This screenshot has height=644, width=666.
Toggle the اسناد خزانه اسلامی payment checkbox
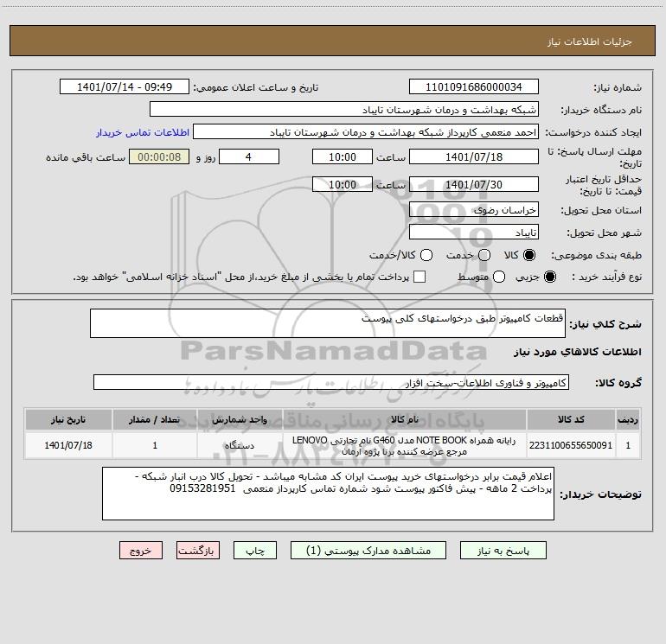(419, 277)
